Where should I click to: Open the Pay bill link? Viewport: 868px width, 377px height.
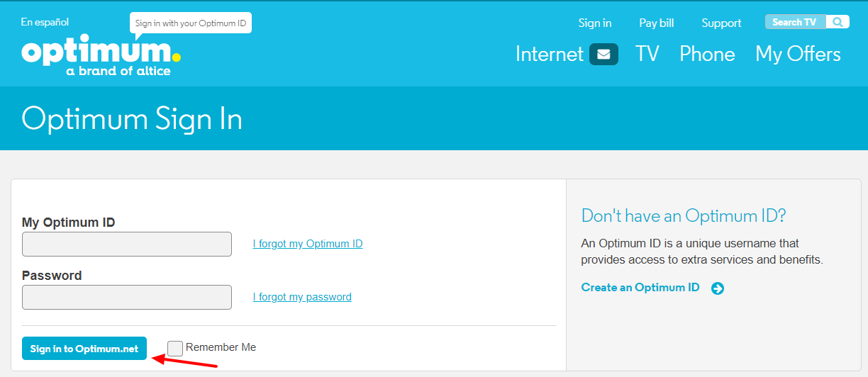click(x=657, y=23)
